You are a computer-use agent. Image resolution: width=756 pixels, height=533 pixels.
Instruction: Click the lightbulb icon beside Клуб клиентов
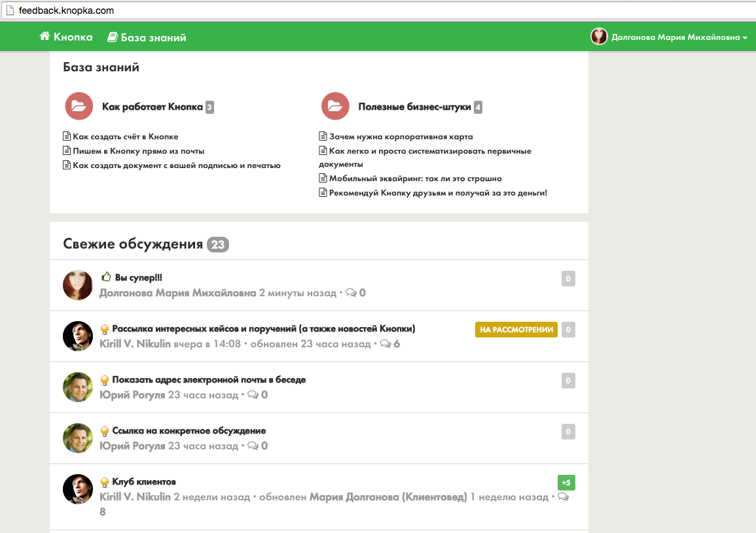[104, 482]
